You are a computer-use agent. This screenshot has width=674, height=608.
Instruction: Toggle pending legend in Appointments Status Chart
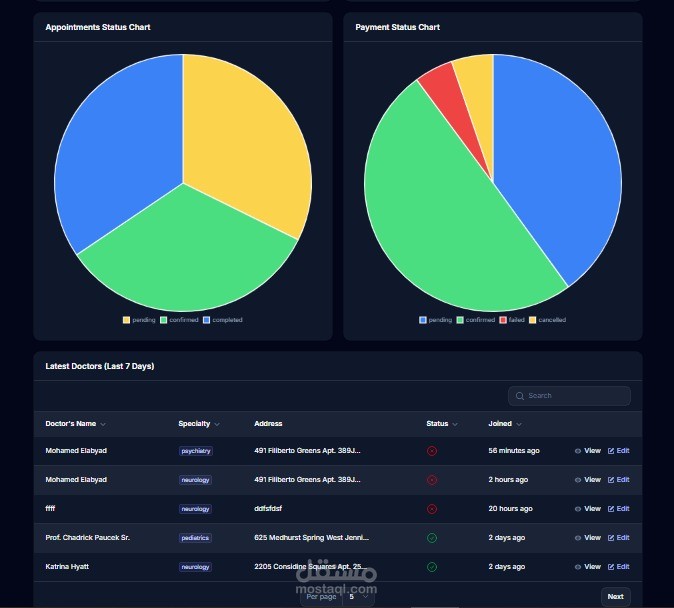139,320
